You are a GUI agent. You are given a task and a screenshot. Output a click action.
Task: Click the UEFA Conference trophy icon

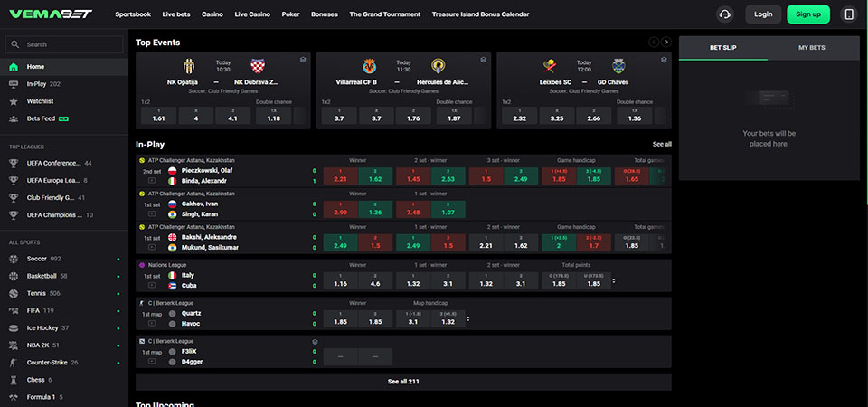tap(14, 164)
